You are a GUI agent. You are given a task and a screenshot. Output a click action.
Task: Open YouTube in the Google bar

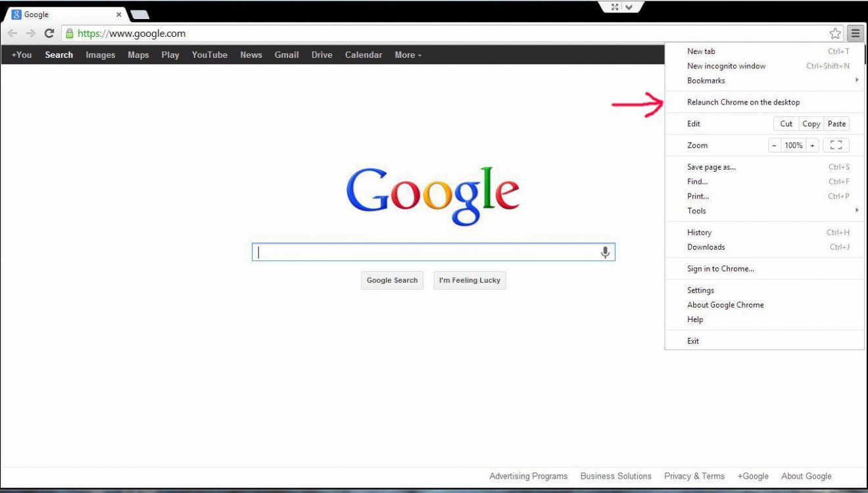click(210, 55)
